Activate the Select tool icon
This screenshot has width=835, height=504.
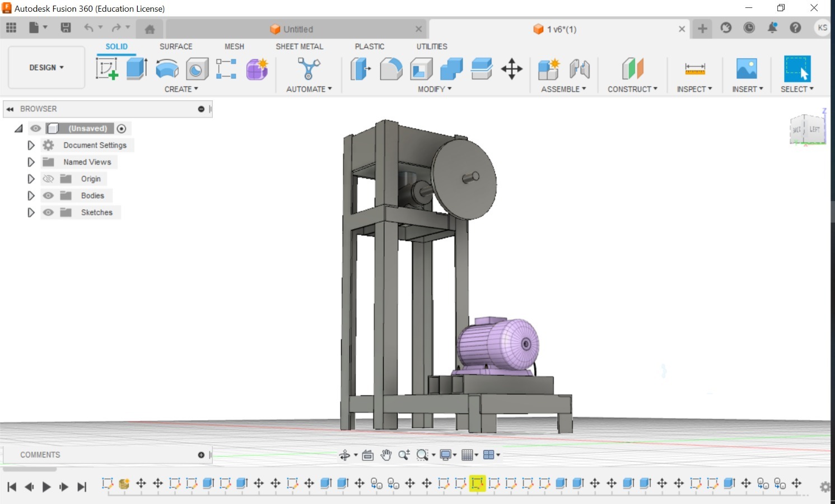click(x=797, y=69)
